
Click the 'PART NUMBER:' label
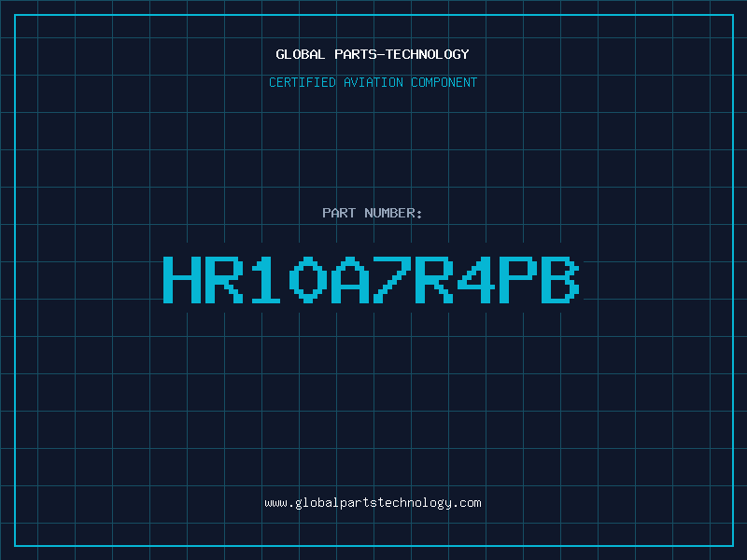373,213
